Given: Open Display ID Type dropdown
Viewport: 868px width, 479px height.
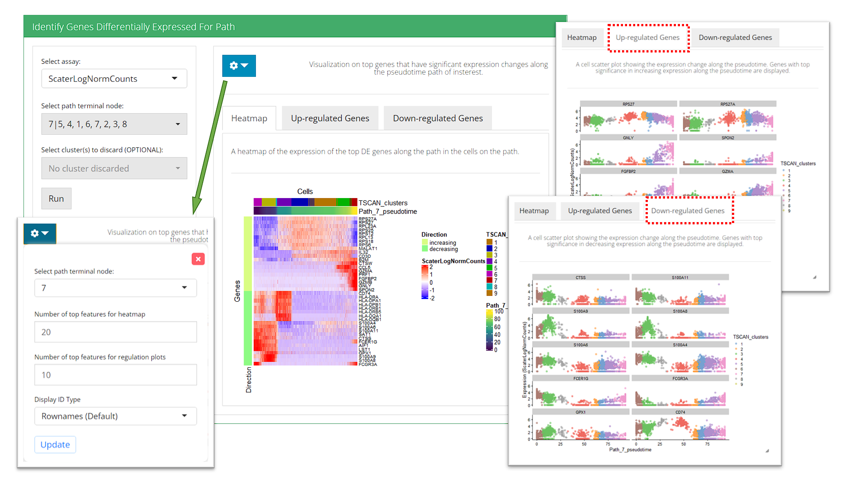Looking at the screenshot, I should 115,416.
